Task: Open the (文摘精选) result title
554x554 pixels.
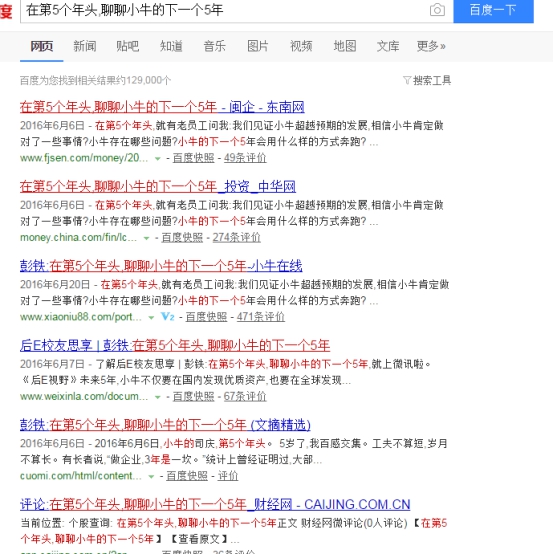Action: 165,425
